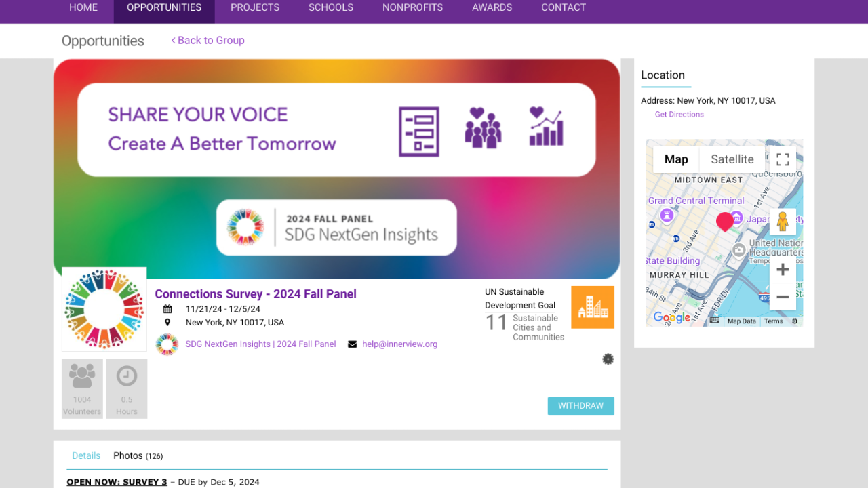The image size is (868, 488).
Task: Click the calendar icon beside dates
Action: (167, 309)
